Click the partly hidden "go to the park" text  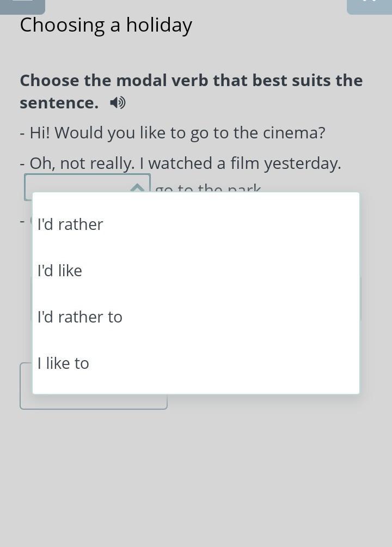[x=208, y=187]
